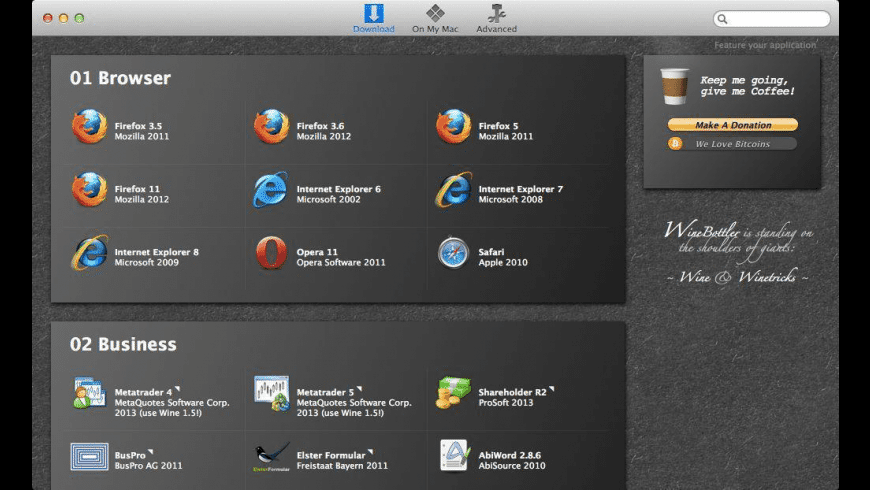Click the Elster Formular label
This screenshot has height=490, width=870.
pos(331,455)
